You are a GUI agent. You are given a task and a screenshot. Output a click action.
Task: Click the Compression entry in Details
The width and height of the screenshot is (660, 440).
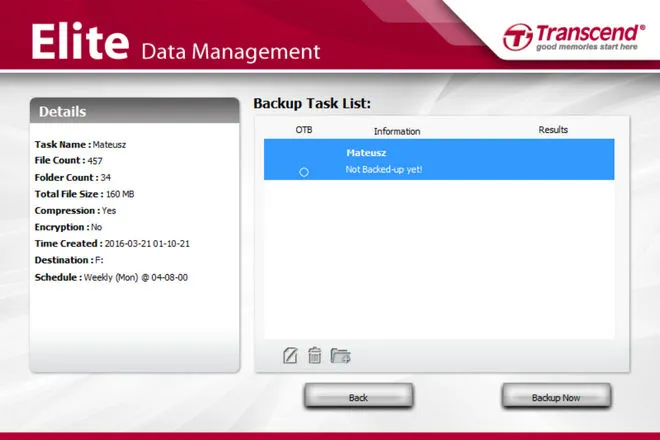pyautogui.click(x=75, y=211)
